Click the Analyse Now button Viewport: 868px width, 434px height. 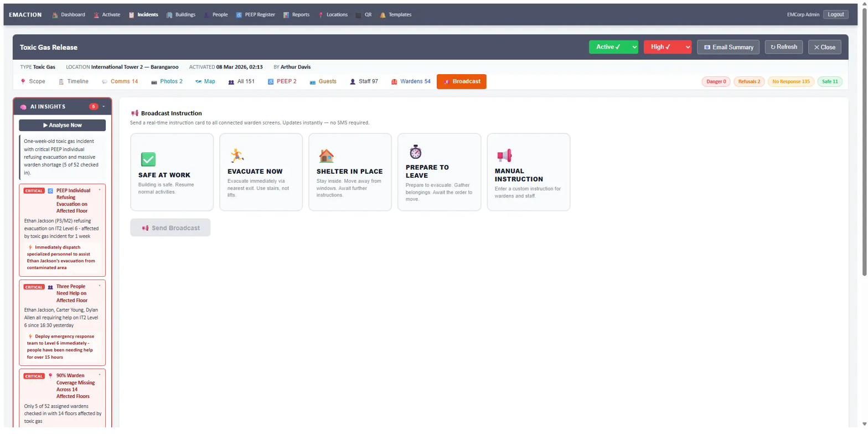click(62, 125)
